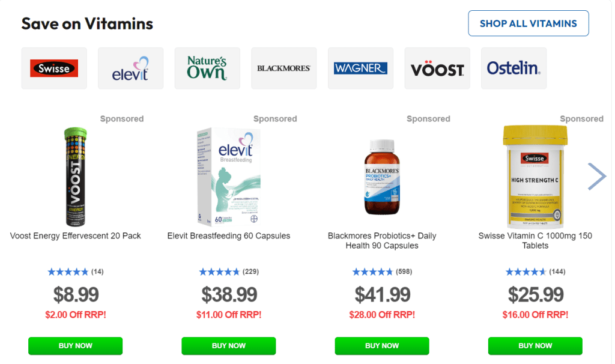Open the Blackmores brand logo tile
The height and width of the screenshot is (364, 615).
[x=283, y=68]
